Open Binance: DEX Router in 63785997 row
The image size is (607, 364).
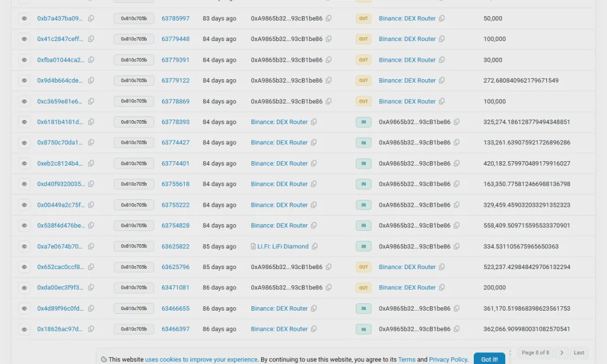[x=407, y=19]
